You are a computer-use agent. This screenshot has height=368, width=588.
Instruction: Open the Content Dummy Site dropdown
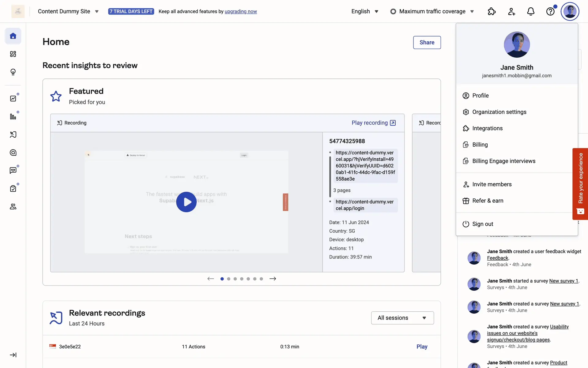68,11
